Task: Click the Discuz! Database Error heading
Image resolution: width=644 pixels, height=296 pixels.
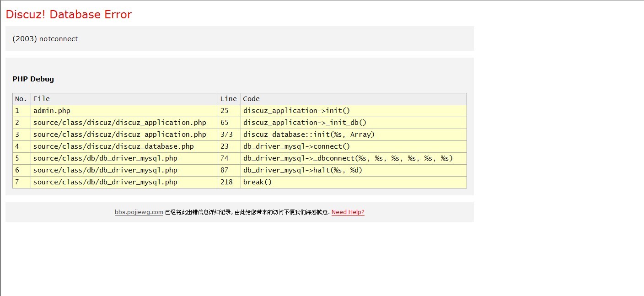Action: [x=69, y=15]
